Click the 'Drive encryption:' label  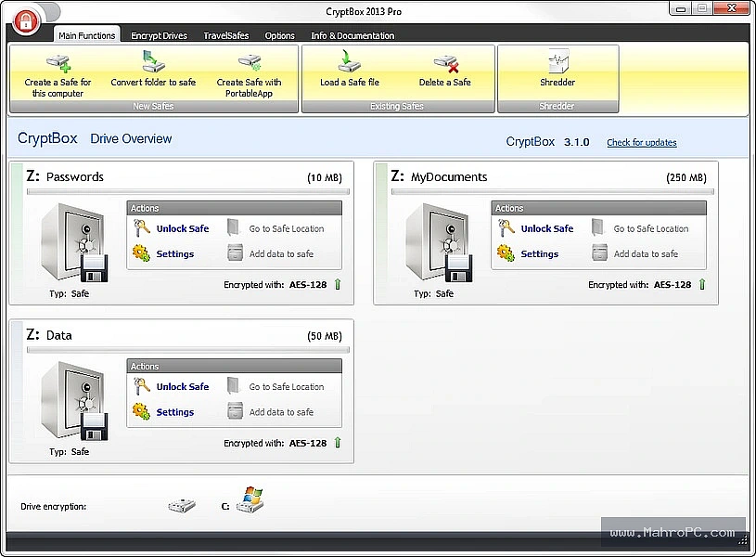(x=54, y=506)
